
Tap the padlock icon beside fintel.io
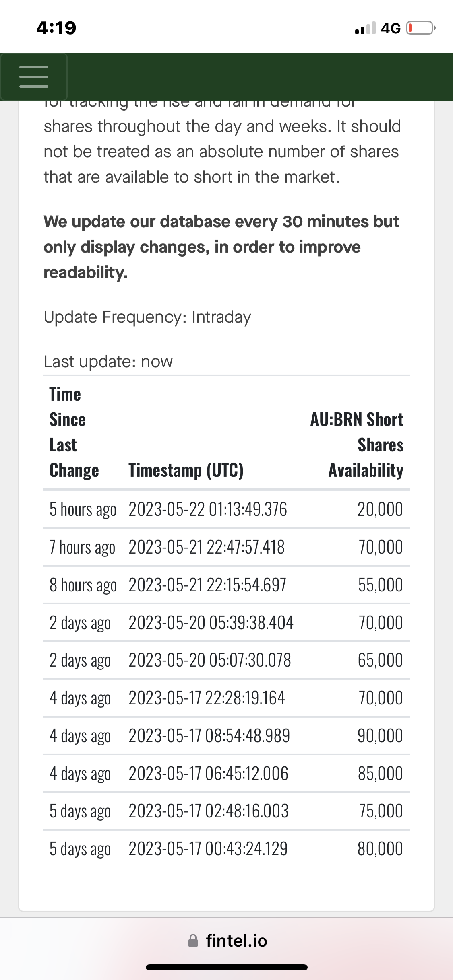point(193,941)
